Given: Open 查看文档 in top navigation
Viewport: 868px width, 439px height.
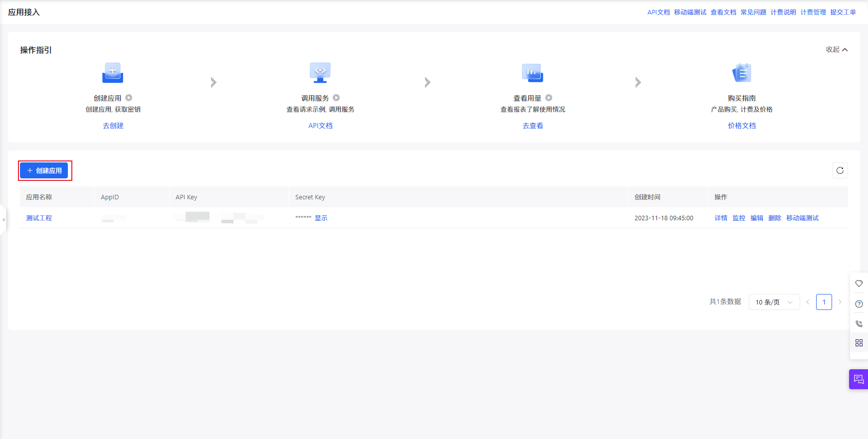Looking at the screenshot, I should pyautogui.click(x=723, y=12).
